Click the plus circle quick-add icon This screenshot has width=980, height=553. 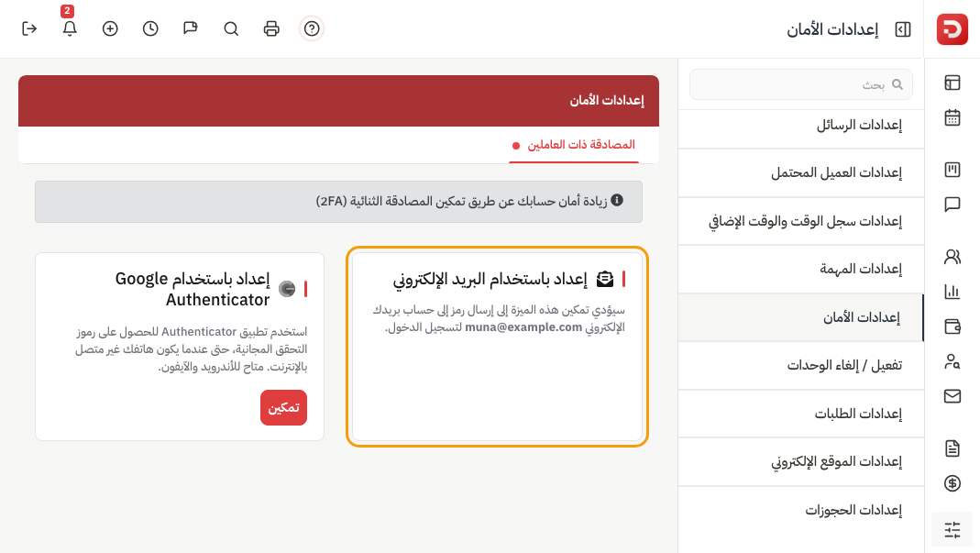(x=110, y=28)
